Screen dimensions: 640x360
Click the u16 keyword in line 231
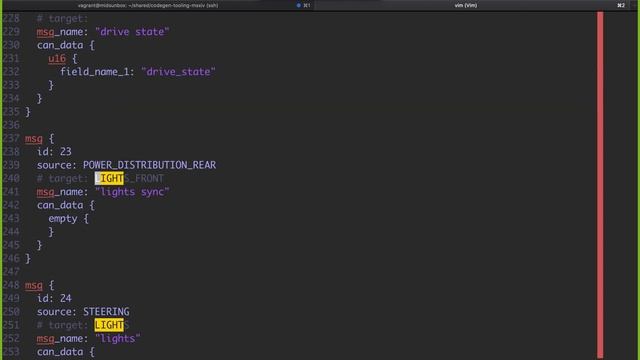(57, 59)
